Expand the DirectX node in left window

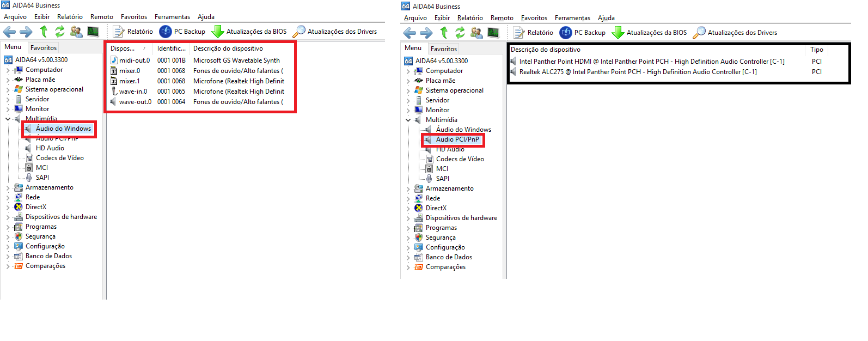(8, 207)
